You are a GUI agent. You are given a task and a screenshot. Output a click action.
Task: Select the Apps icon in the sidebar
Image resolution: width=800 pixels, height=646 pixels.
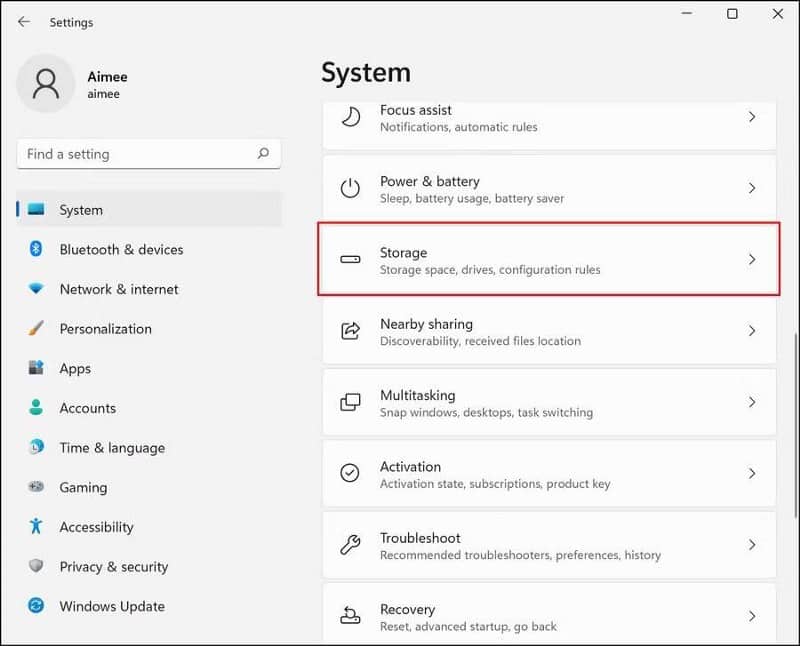(35, 368)
